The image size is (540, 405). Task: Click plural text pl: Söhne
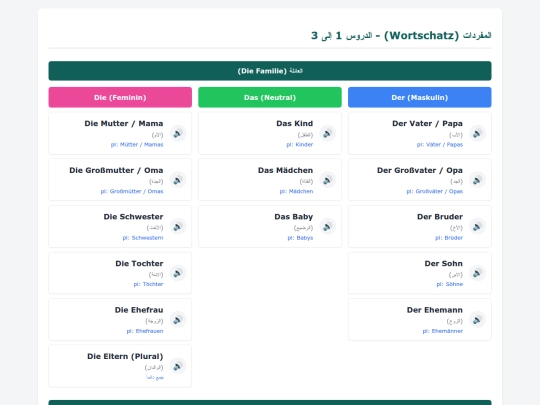450,284
